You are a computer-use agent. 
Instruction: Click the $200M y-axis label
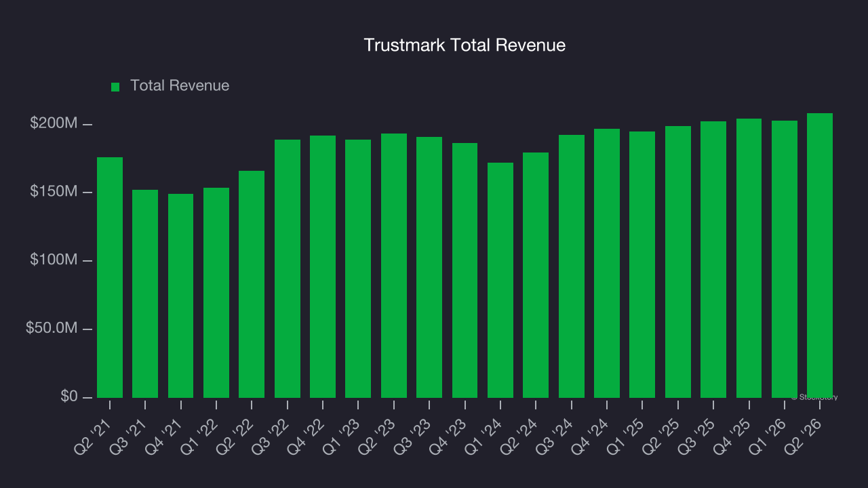(54, 123)
